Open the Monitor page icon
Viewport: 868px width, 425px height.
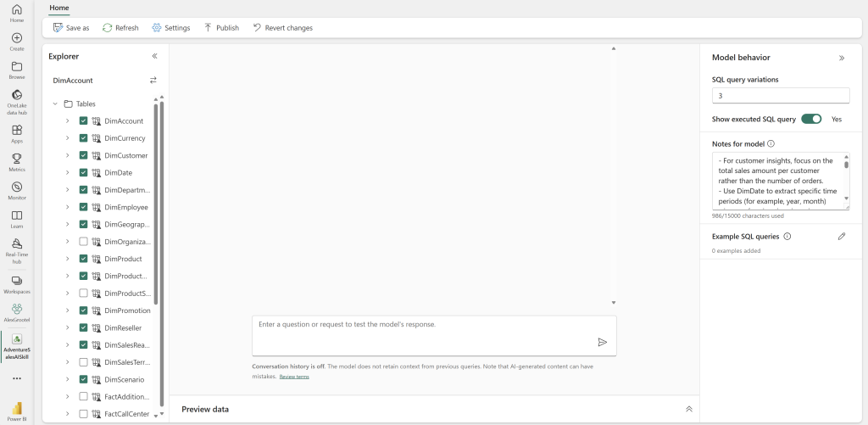[17, 187]
